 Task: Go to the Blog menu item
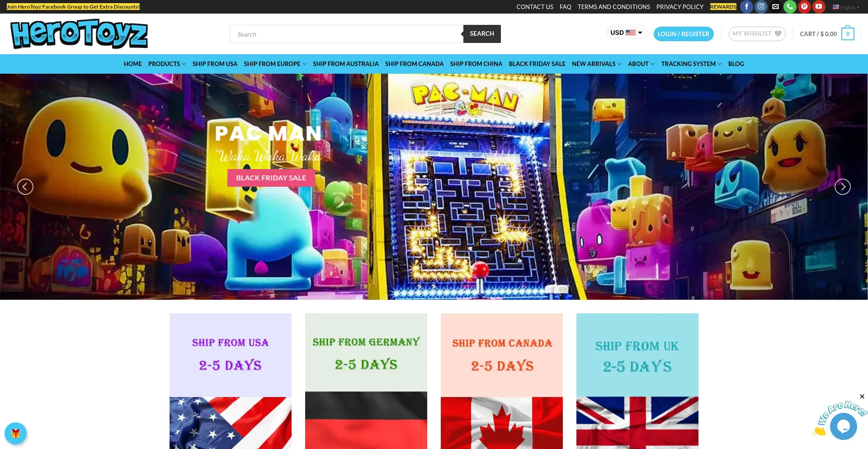tap(736, 64)
